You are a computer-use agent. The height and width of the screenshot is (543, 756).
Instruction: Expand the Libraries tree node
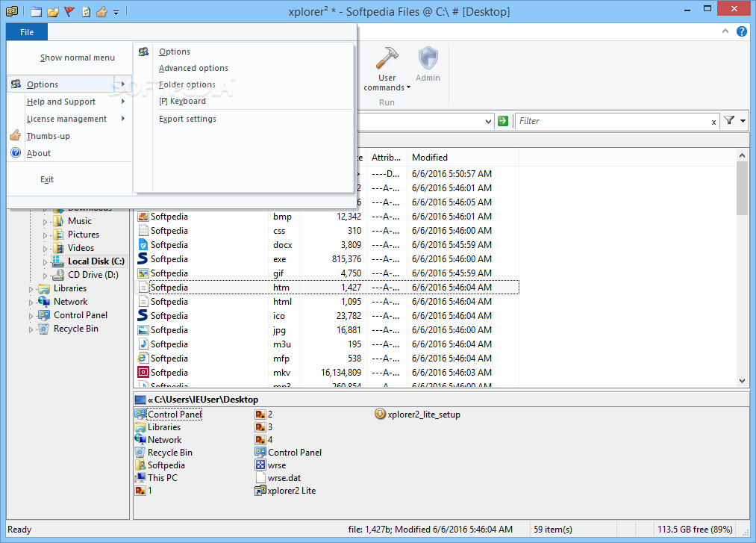click(x=31, y=290)
